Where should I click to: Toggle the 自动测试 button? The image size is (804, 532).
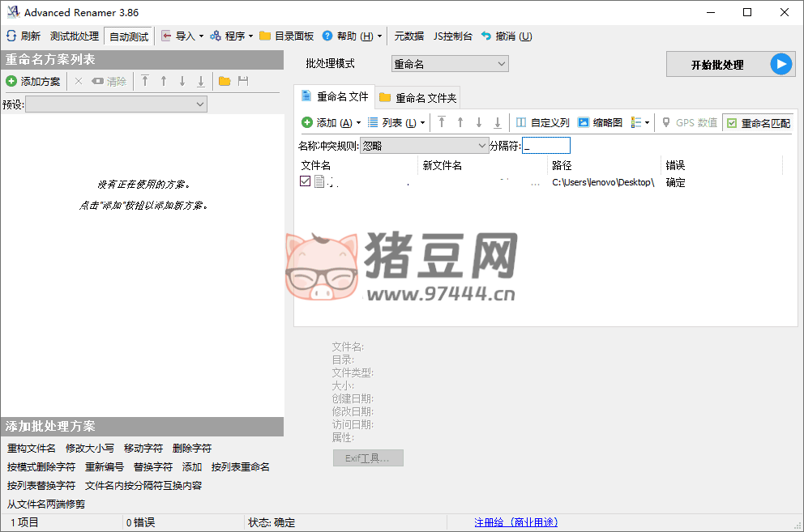click(x=129, y=36)
